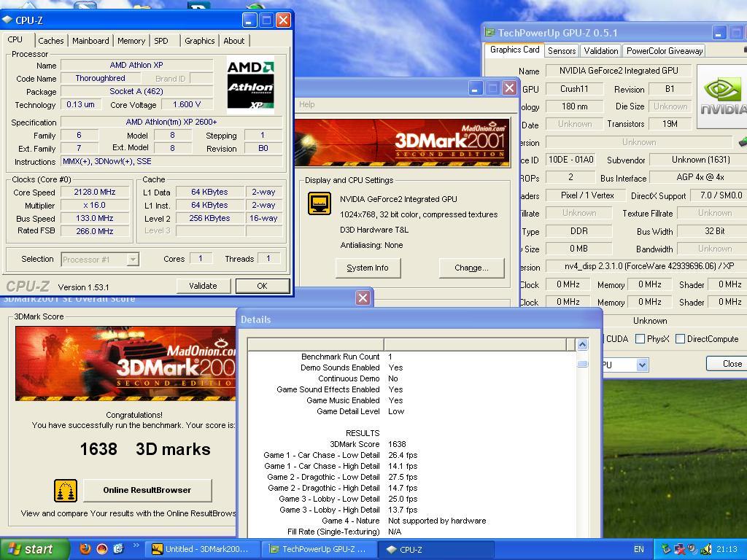Open the Validation tab in GPU-Z
This screenshot has height=560, width=747.
[x=601, y=50]
